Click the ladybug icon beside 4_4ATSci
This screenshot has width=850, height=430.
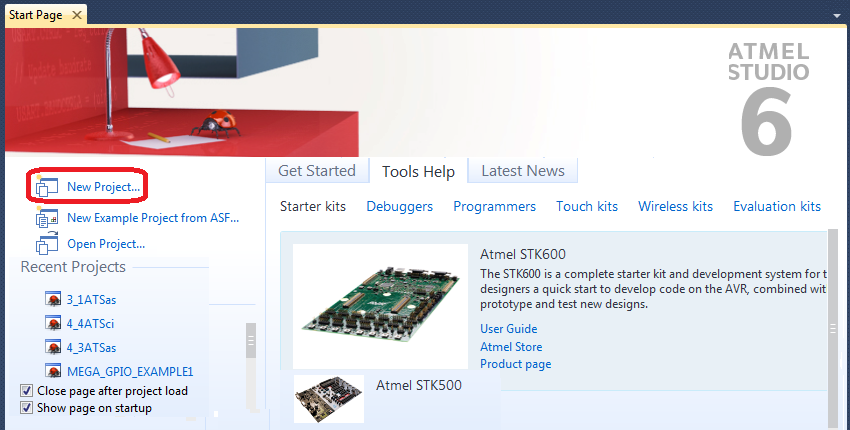pyautogui.click(x=53, y=323)
